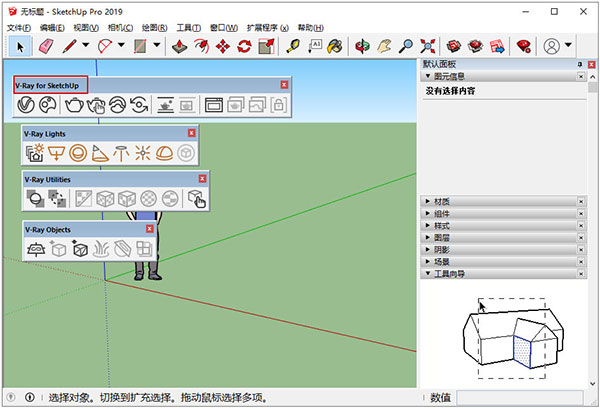This screenshot has height=408, width=600.
Task: Open the V-Ray Asset Editor
Action: click(x=26, y=105)
